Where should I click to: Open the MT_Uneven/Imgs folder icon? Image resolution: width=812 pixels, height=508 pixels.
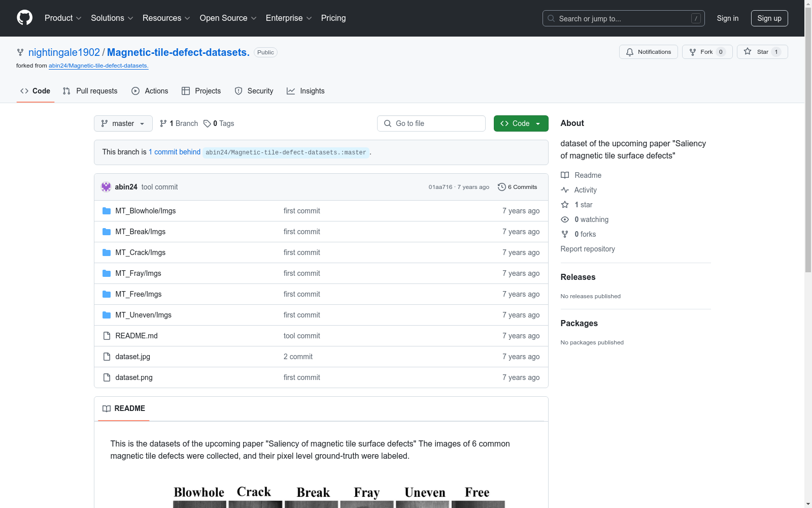point(107,315)
